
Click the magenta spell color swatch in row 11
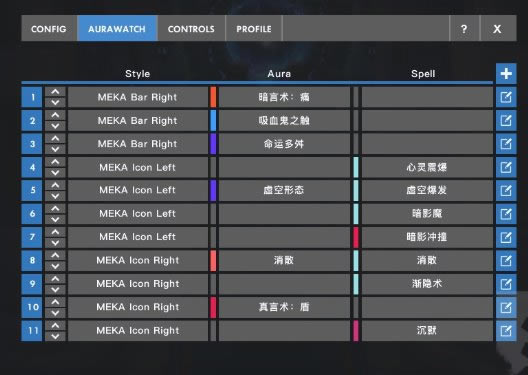[356, 331]
